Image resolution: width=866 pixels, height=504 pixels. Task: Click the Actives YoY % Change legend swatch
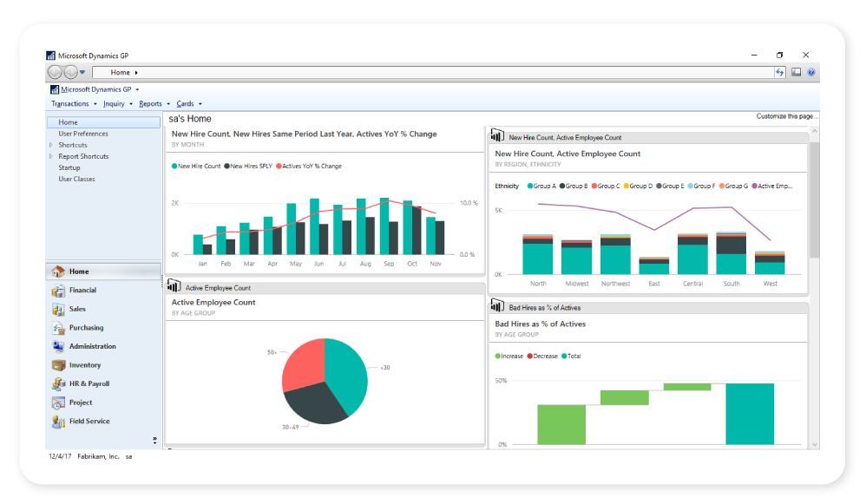pyautogui.click(x=279, y=167)
